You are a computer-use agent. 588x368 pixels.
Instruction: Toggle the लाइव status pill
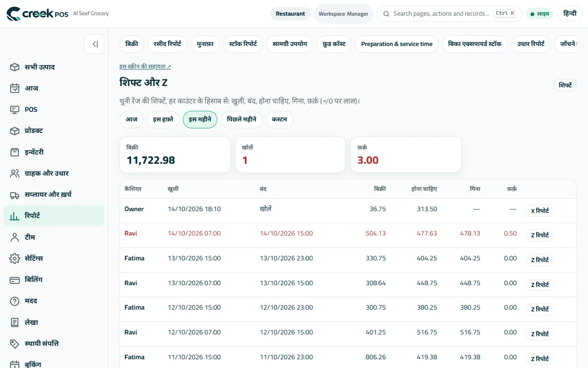point(540,14)
